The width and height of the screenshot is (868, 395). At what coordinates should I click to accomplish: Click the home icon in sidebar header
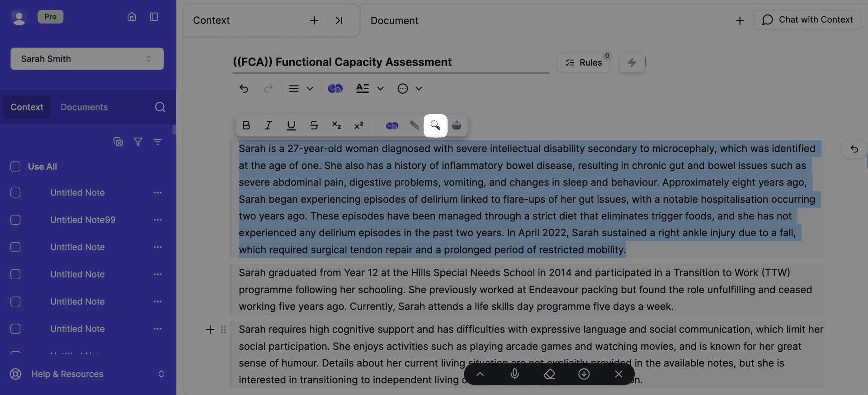[132, 17]
